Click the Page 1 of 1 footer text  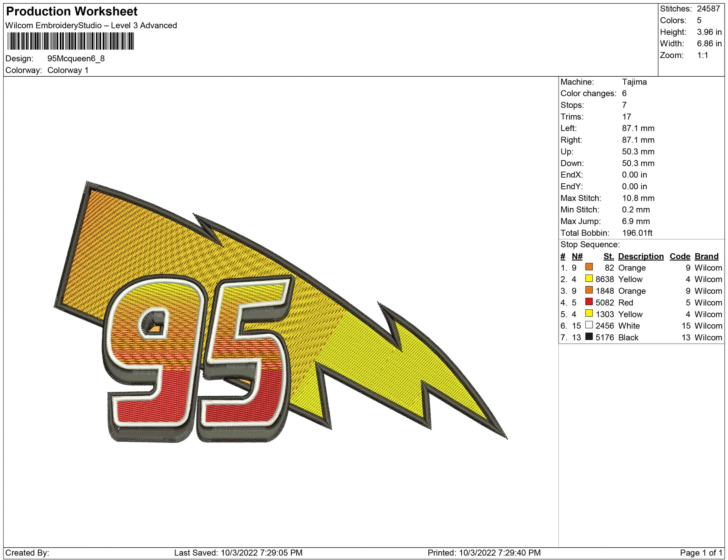(701, 553)
